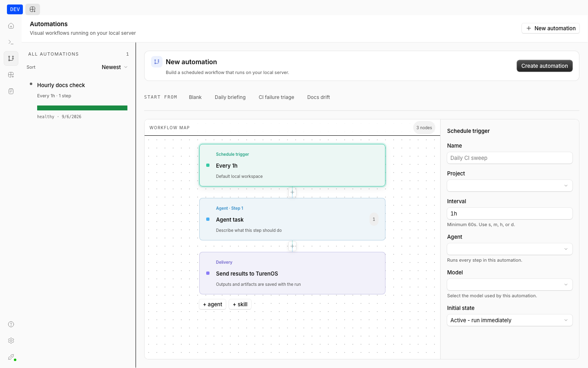Open the grid-plus tab icon beside DEV

tap(33, 9)
